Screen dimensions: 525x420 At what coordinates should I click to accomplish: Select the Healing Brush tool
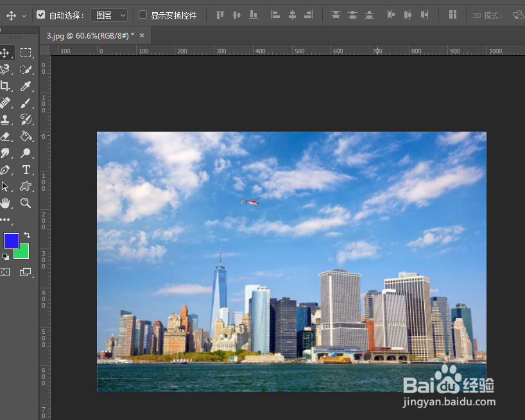click(x=4, y=103)
